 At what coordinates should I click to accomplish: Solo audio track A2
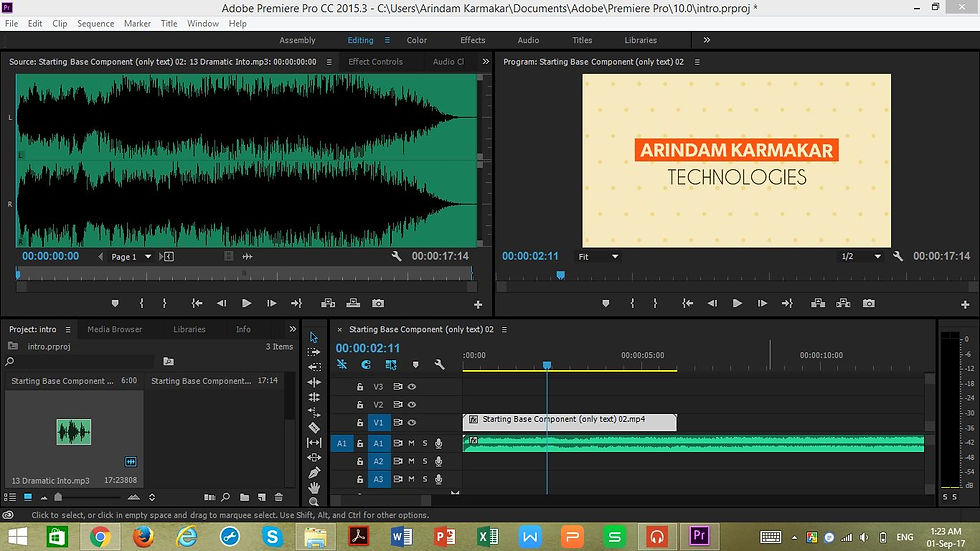click(425, 461)
